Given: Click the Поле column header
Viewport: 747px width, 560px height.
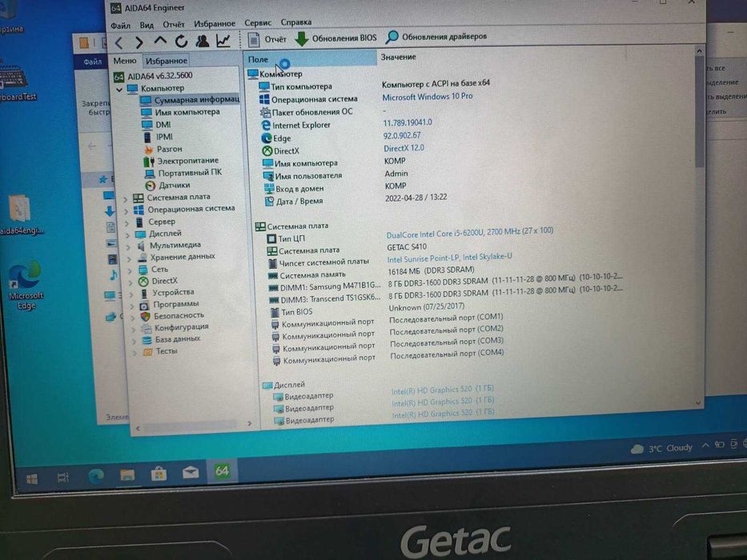Looking at the screenshot, I should click(x=311, y=59).
